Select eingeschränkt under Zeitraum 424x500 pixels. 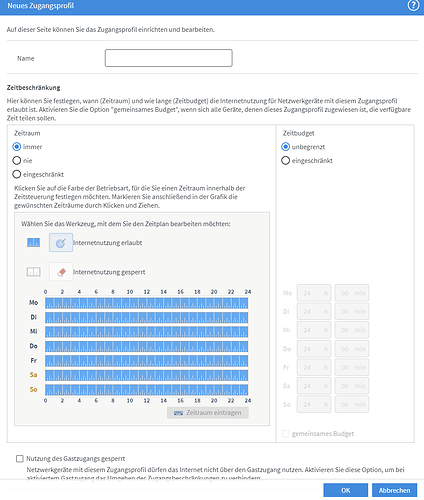[x=17, y=174]
